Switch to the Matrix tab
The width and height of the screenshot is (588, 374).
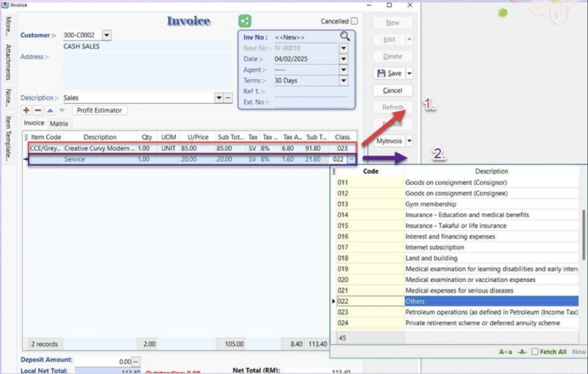pyautogui.click(x=59, y=123)
